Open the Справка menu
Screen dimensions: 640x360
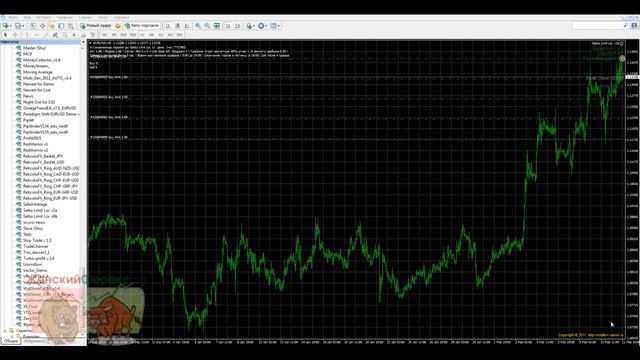[x=121, y=18]
